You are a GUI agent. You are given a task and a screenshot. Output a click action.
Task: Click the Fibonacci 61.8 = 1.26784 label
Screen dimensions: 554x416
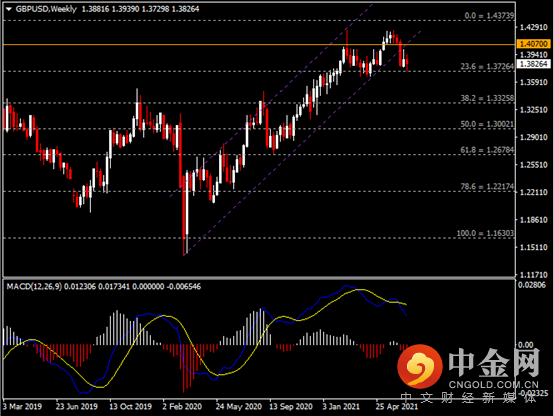(x=487, y=150)
